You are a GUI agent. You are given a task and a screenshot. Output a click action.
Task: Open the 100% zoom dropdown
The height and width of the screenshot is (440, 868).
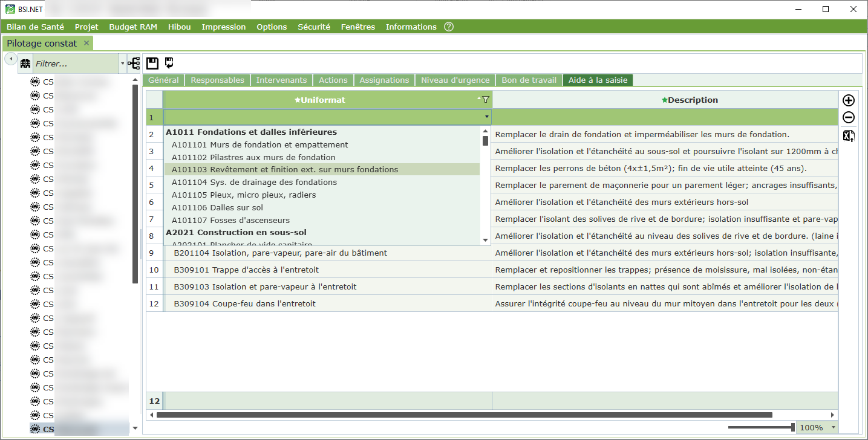coord(834,427)
